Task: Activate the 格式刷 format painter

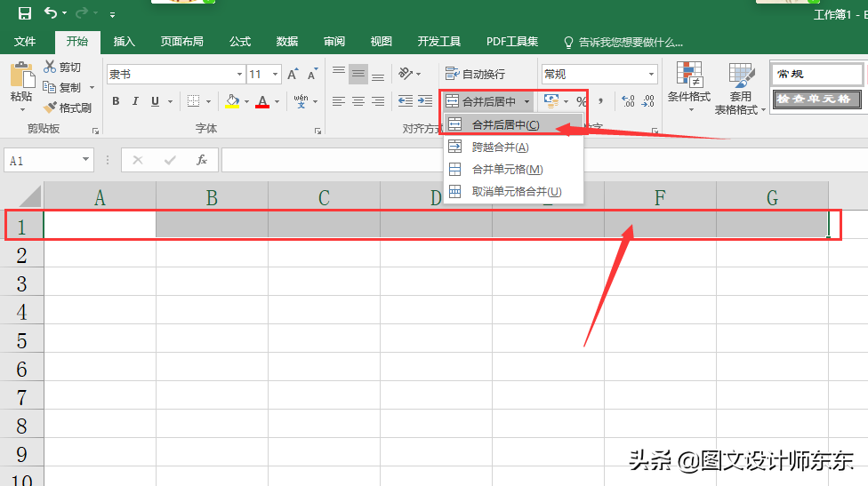Action: [68, 108]
